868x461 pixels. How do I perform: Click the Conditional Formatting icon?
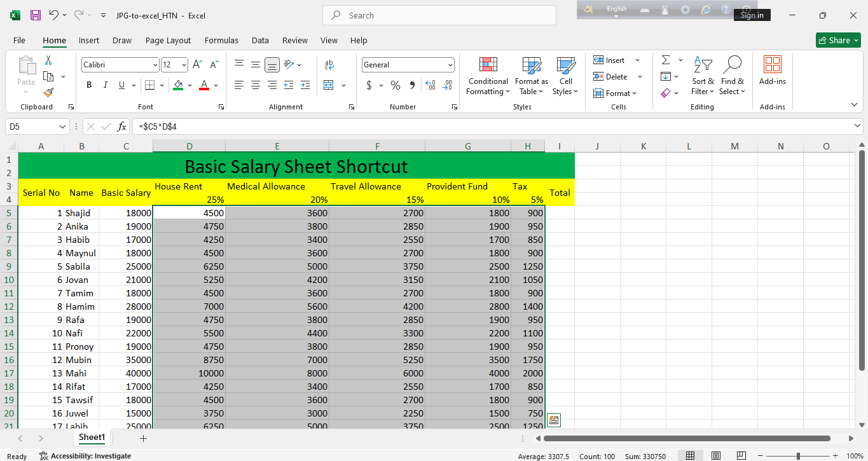488,65
